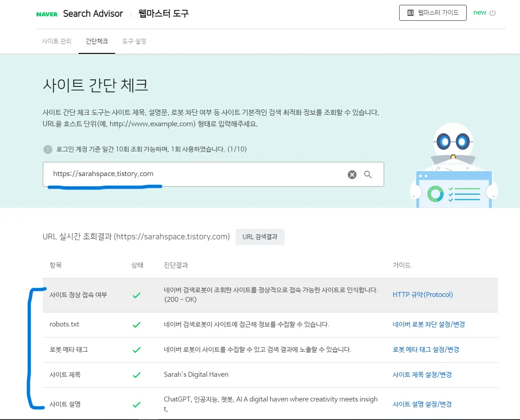Click the robots.txt row label
This screenshot has width=520, height=420.
[x=64, y=324]
